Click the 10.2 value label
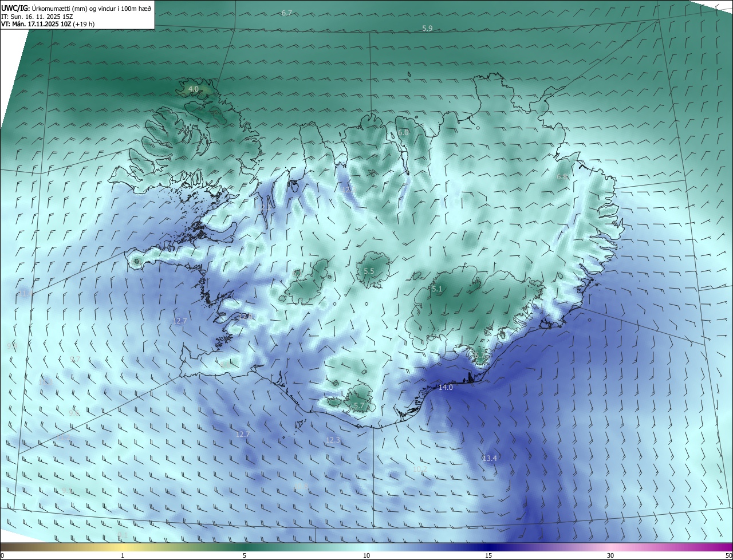Screen dimensions: 733x560 (420, 469)
